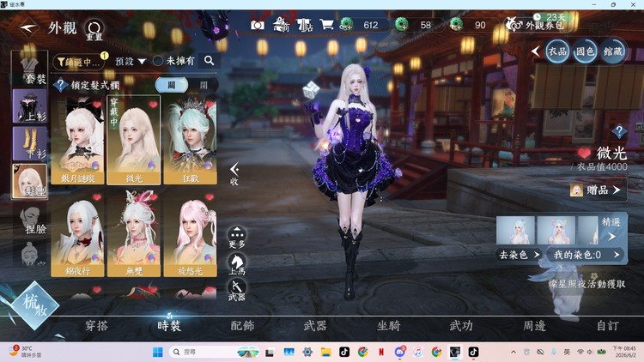
Task: Open 更多 options with the dots icon
Action: (x=237, y=238)
